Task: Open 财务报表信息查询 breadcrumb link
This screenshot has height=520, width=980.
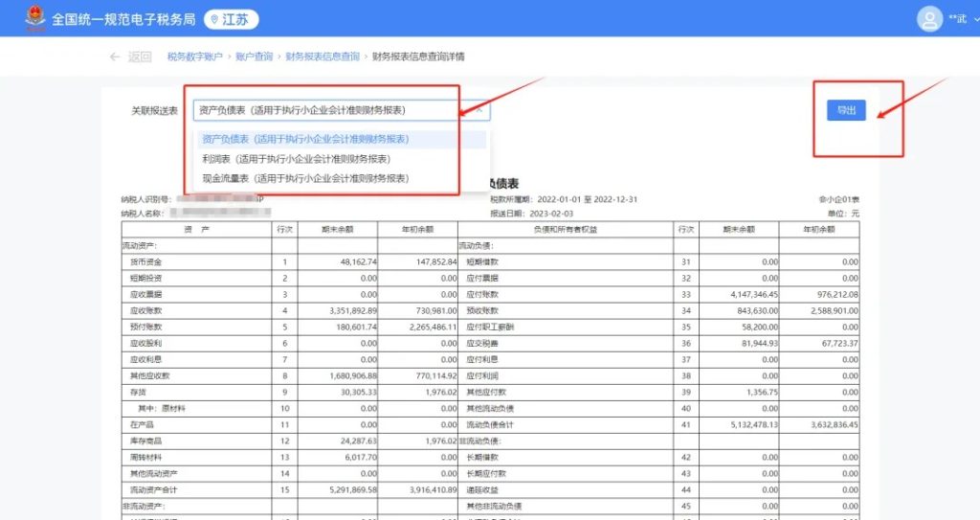Action: [x=323, y=57]
